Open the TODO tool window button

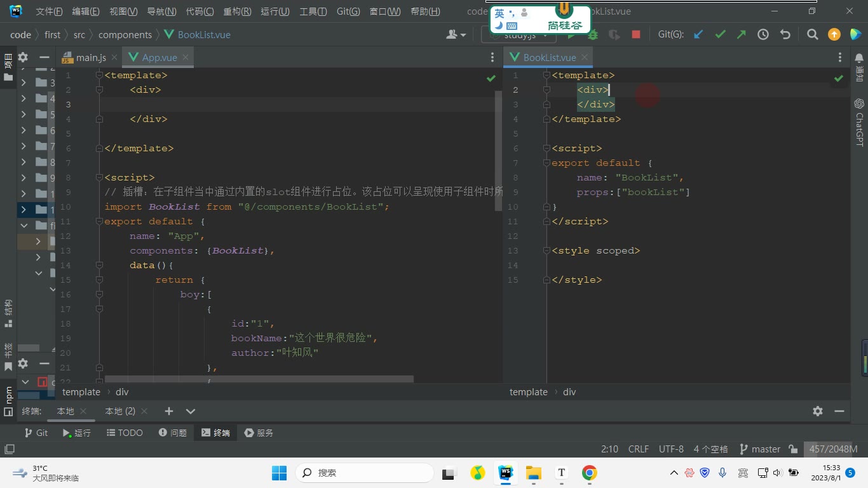click(125, 433)
